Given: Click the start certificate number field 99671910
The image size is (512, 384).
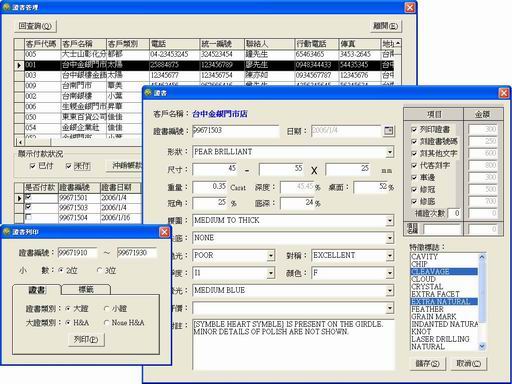Looking at the screenshot, I should 77,253.
